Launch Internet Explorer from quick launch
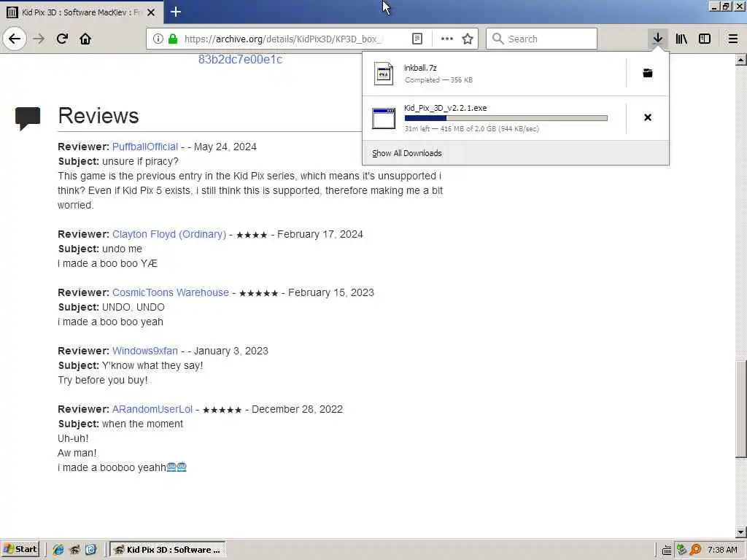 58,550
